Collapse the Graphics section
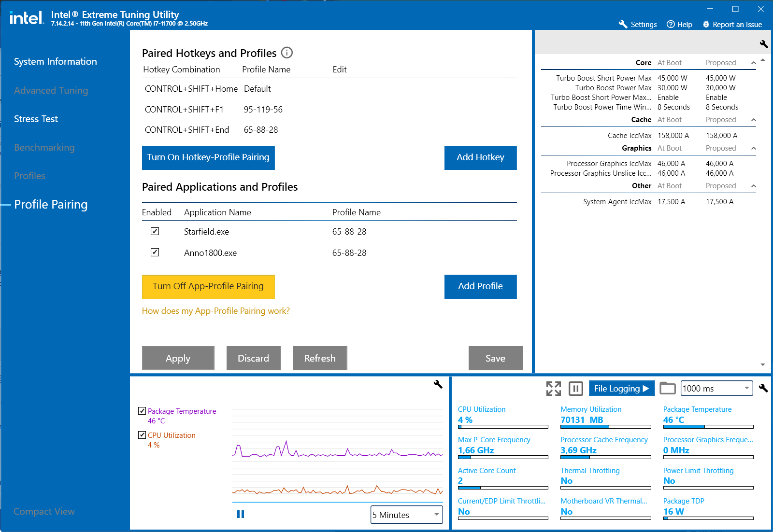 [x=753, y=148]
